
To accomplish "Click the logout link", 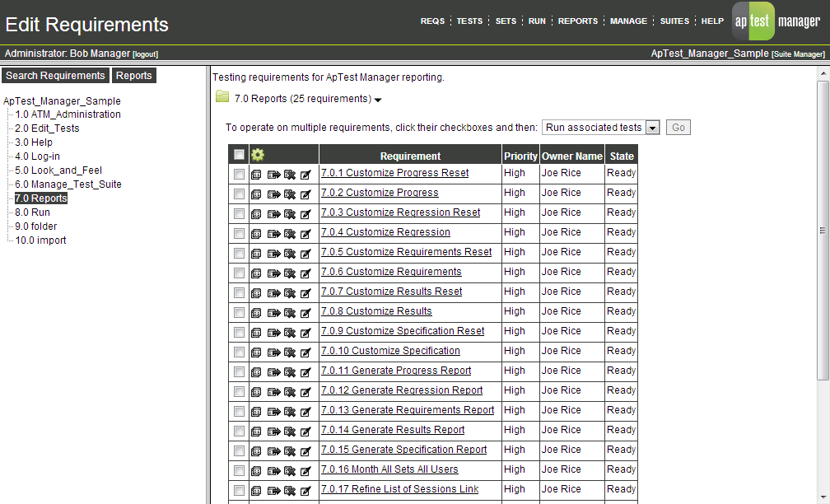I will click(x=145, y=54).
